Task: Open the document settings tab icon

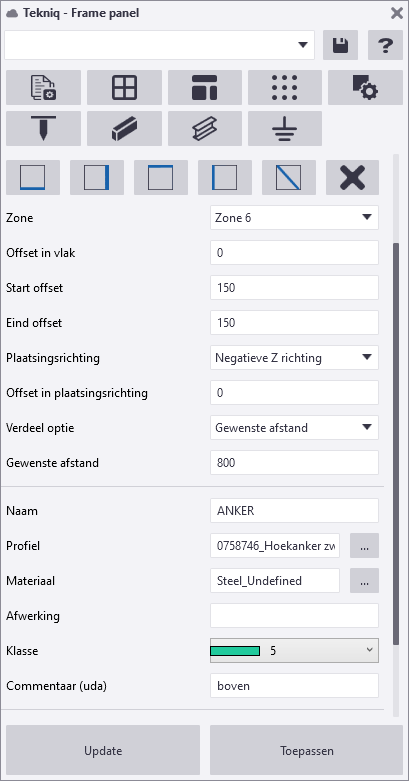Action: [43, 88]
